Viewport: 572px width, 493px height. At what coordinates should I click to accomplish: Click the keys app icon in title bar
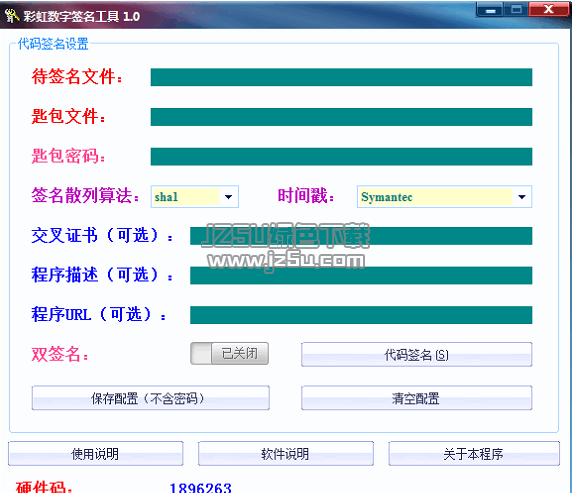12,16
